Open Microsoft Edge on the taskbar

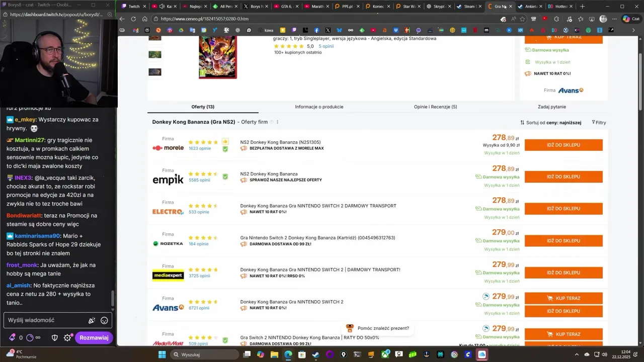pyautogui.click(x=288, y=354)
